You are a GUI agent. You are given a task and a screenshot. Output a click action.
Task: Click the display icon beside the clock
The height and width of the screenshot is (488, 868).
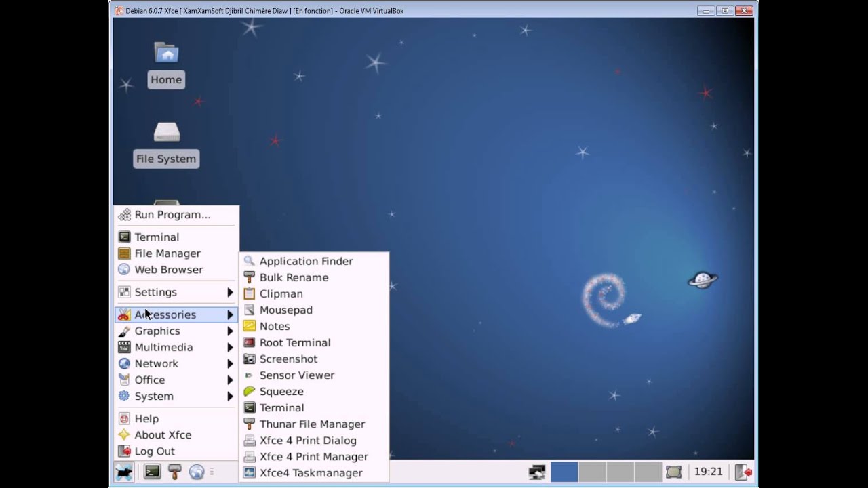pos(673,472)
